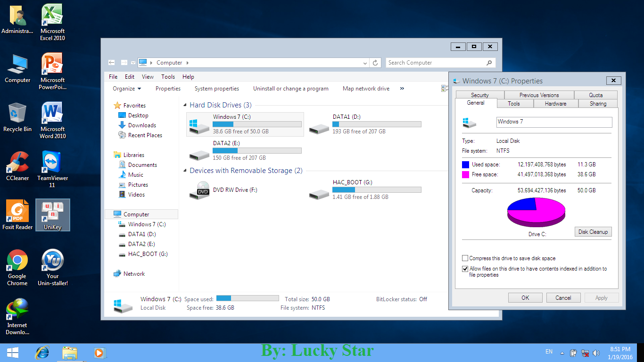Click Uninstall or change a program
The height and width of the screenshot is (362, 644).
pos(291,89)
